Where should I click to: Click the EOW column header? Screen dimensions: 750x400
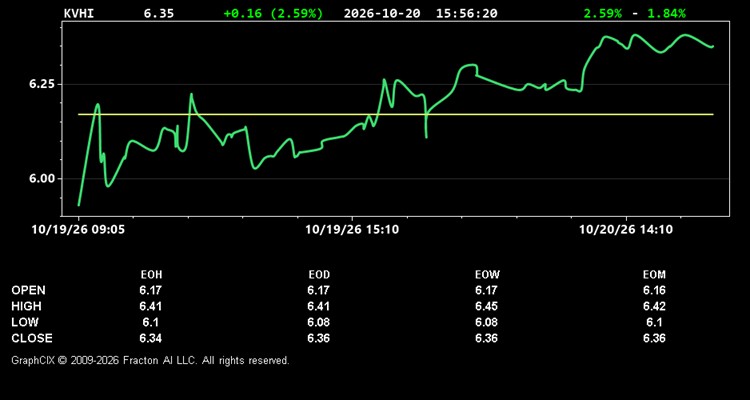point(487,275)
